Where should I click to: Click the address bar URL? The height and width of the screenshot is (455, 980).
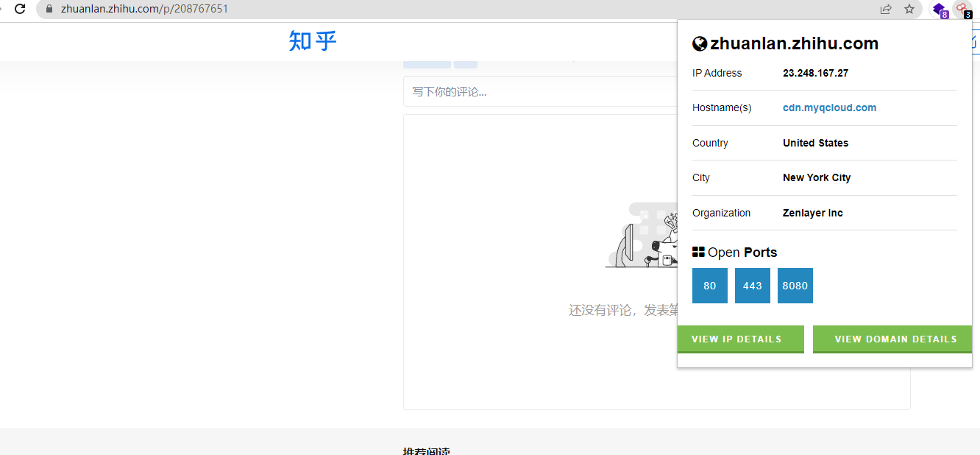click(x=144, y=9)
